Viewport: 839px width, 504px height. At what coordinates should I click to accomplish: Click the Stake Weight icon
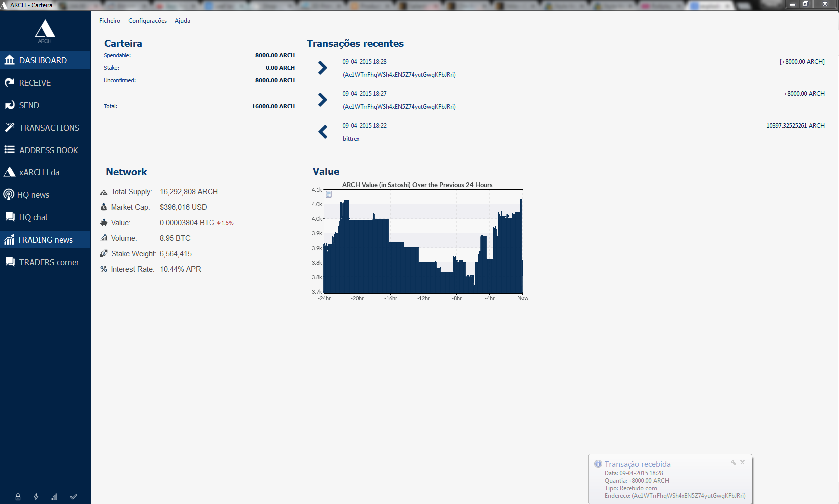pyautogui.click(x=104, y=254)
